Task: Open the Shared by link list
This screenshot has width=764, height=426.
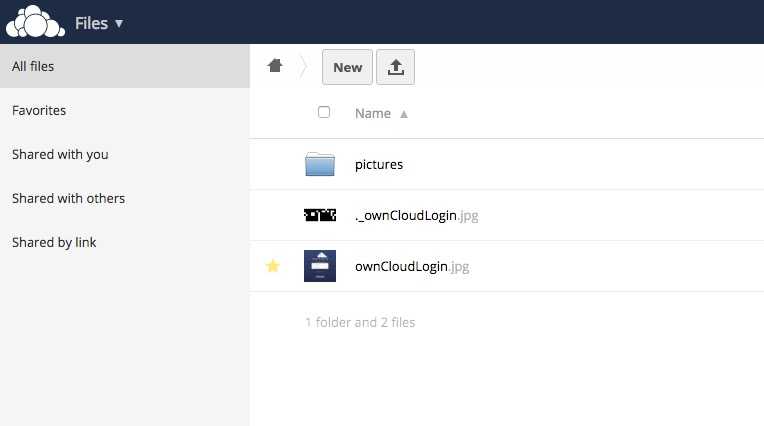Action: [54, 243]
